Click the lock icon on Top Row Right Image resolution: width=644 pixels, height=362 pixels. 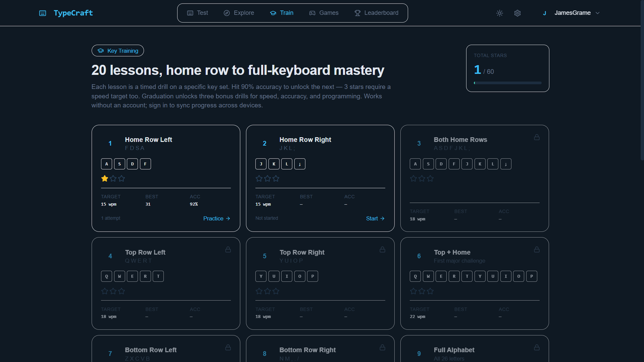click(x=382, y=249)
